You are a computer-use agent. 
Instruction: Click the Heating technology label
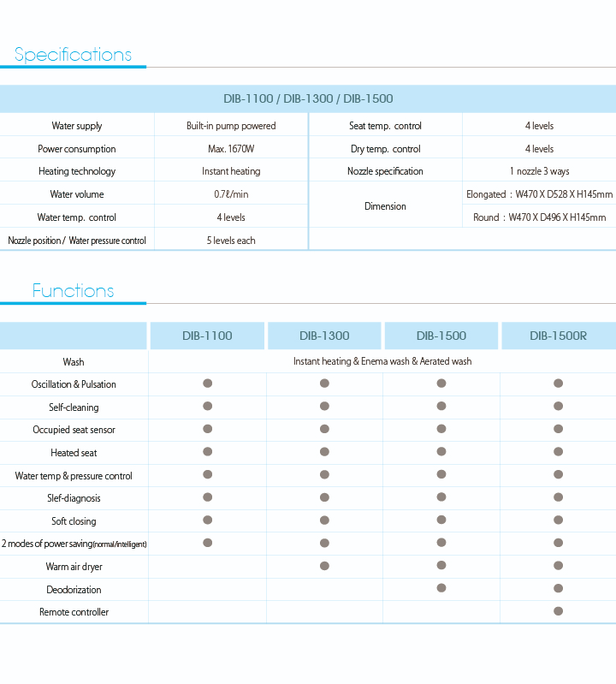77,171
